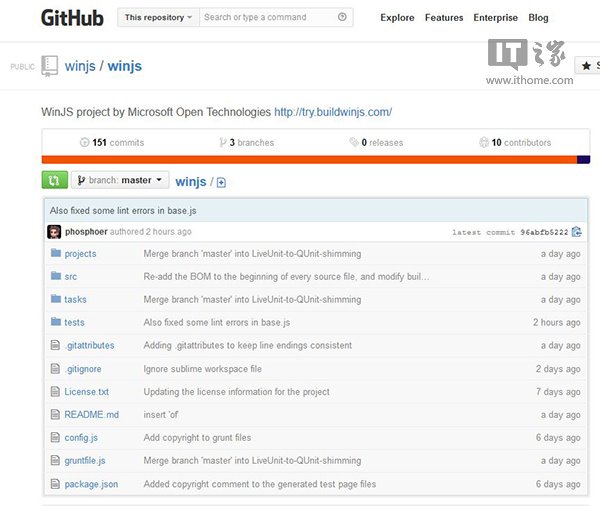Viewport: 600px width, 506px height.
Task: Open the latest commit 96abfb5222 hash
Action: click(x=544, y=232)
